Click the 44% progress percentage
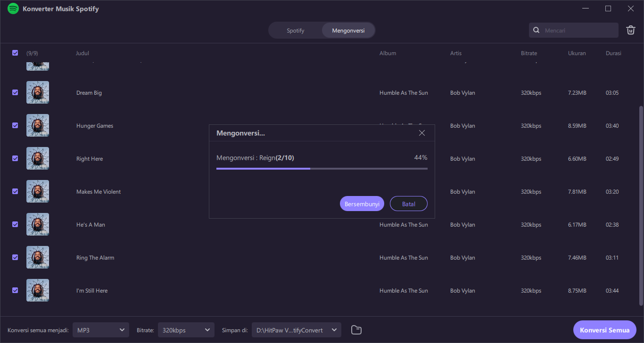Viewport: 644px width, 343px height. [x=421, y=157]
